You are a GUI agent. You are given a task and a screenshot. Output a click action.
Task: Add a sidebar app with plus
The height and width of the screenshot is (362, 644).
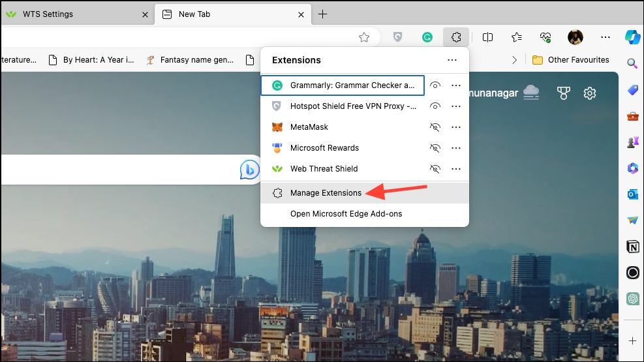[632, 340]
